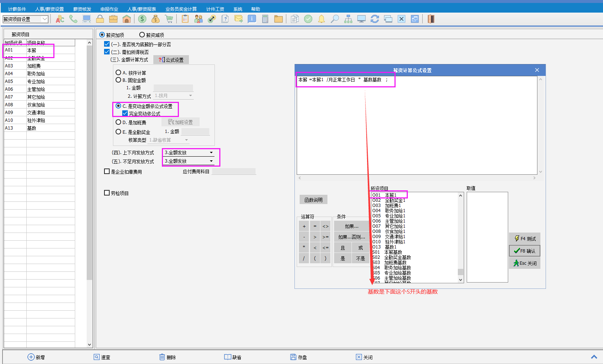Viewport: 603px width, 364px height.
Task: Toggle the 完全变动依公式 checkbox
Action: pyautogui.click(x=125, y=113)
